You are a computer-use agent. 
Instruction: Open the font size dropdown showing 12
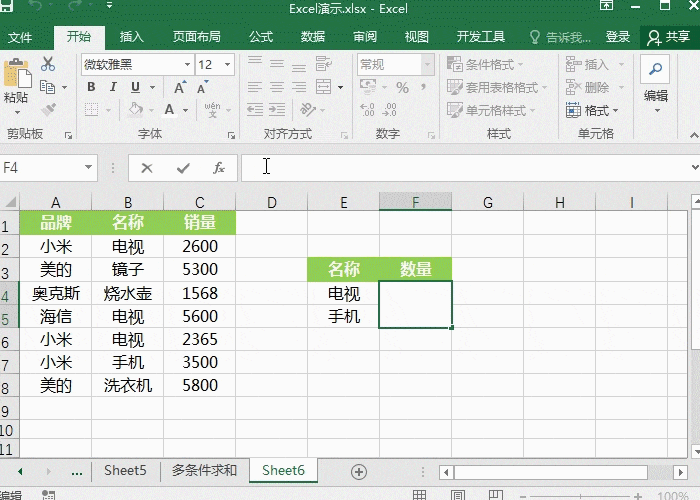pyautogui.click(x=228, y=65)
